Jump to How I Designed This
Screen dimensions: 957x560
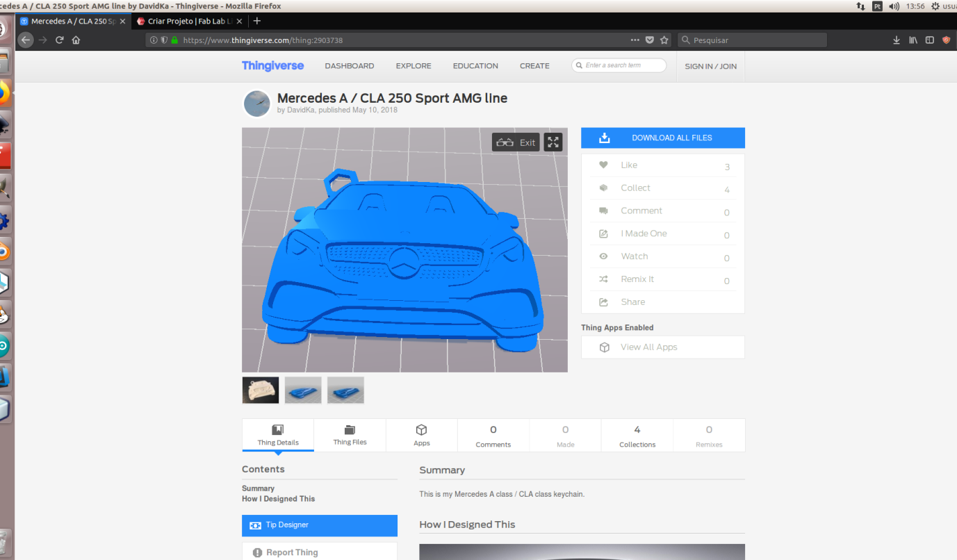click(278, 499)
